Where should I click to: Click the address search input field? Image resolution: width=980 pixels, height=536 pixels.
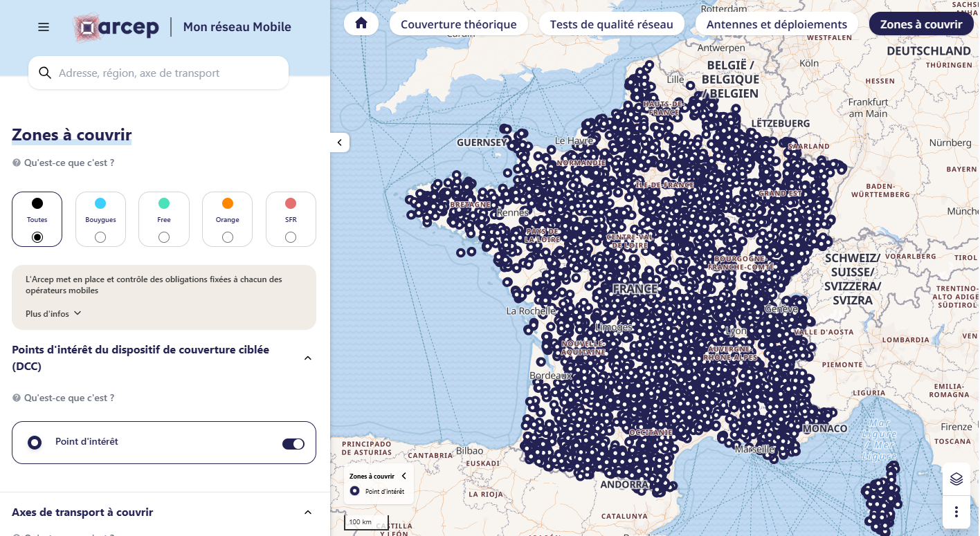[166, 73]
